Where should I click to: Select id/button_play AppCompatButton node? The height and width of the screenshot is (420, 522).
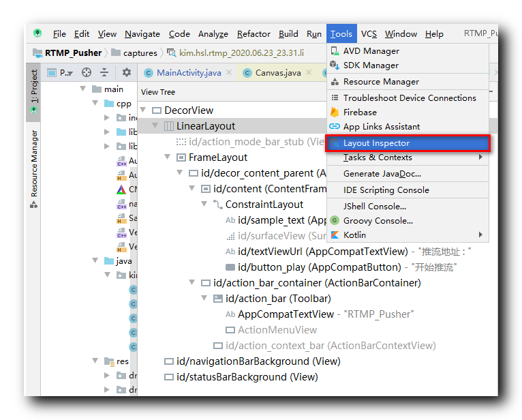(x=341, y=267)
